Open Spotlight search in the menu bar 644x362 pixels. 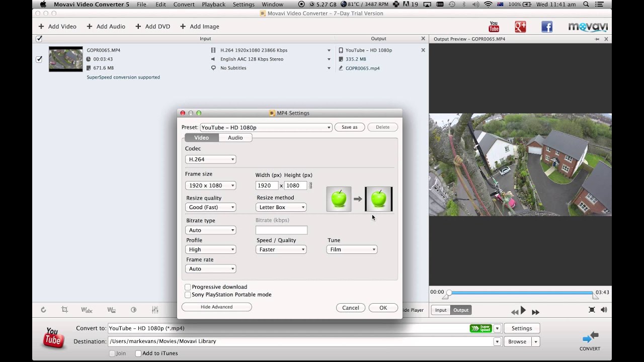[586, 5]
